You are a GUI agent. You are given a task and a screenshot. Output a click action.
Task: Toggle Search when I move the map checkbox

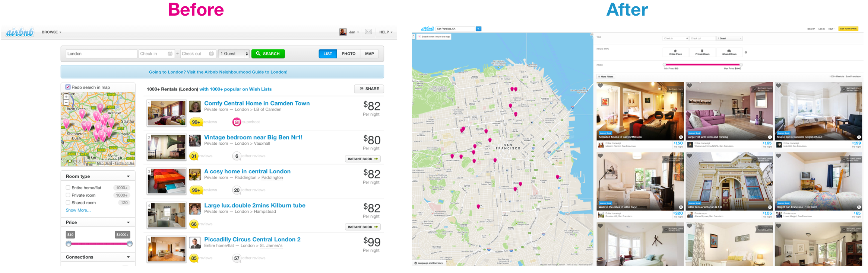[x=419, y=37]
